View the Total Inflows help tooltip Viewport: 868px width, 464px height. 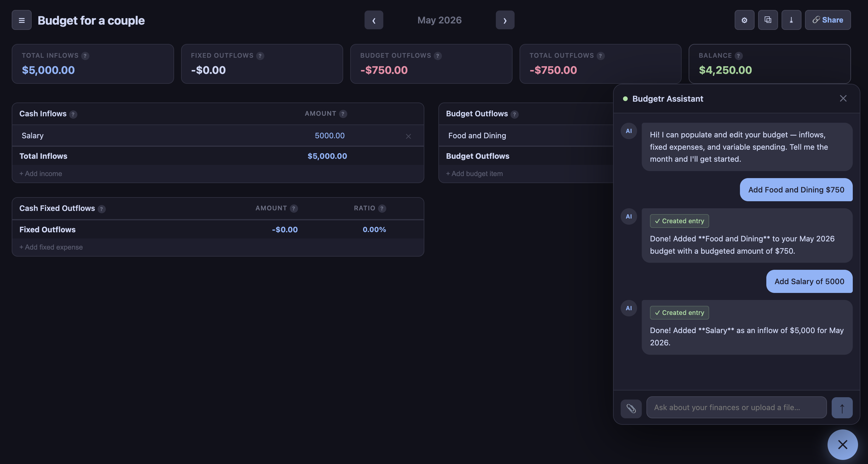click(x=85, y=56)
